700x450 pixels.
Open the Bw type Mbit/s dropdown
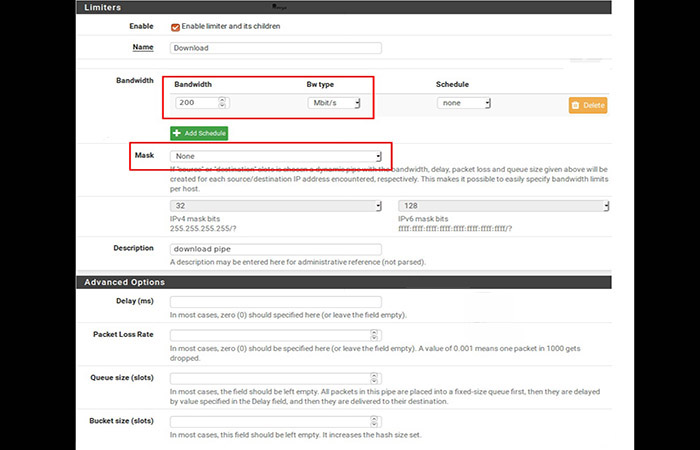[x=333, y=103]
